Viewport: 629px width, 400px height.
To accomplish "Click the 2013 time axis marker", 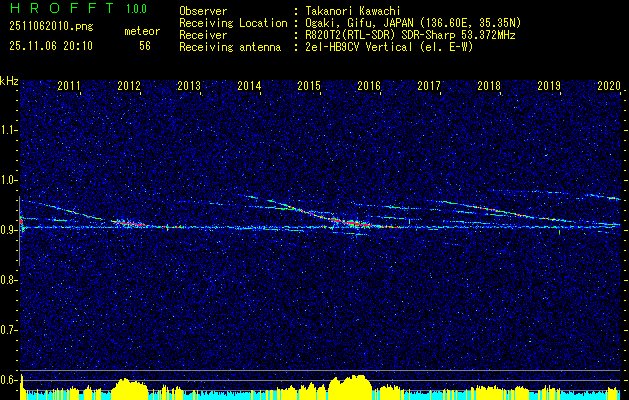I will [x=189, y=85].
